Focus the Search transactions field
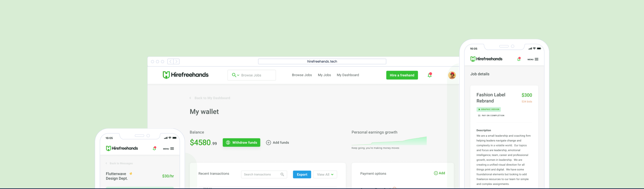 pos(264,175)
